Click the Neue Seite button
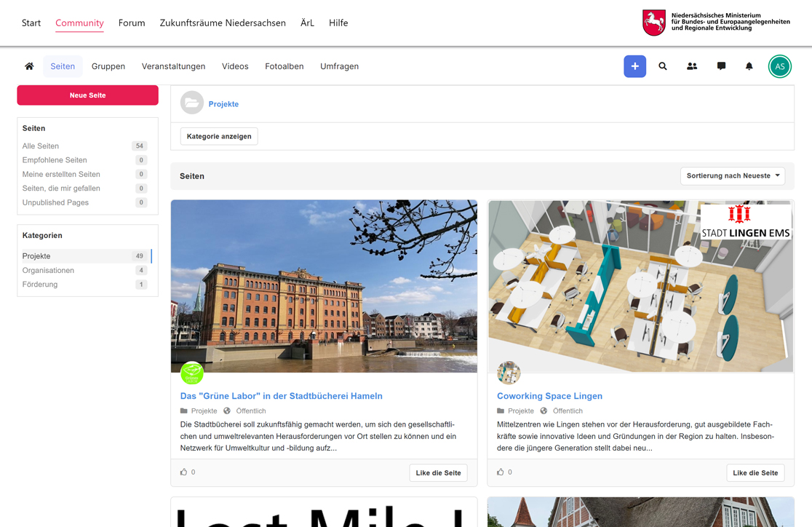Image resolution: width=812 pixels, height=527 pixels. click(87, 95)
